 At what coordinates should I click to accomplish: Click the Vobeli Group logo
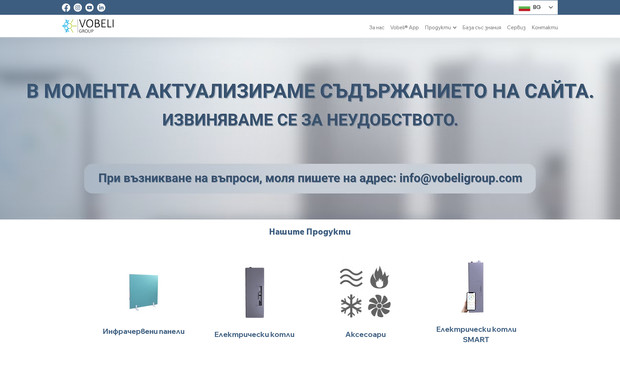coord(88,26)
